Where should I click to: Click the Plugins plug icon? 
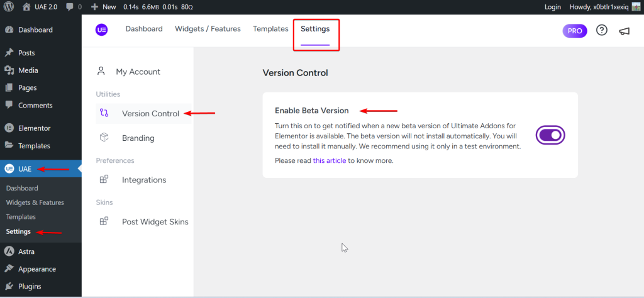click(9, 286)
